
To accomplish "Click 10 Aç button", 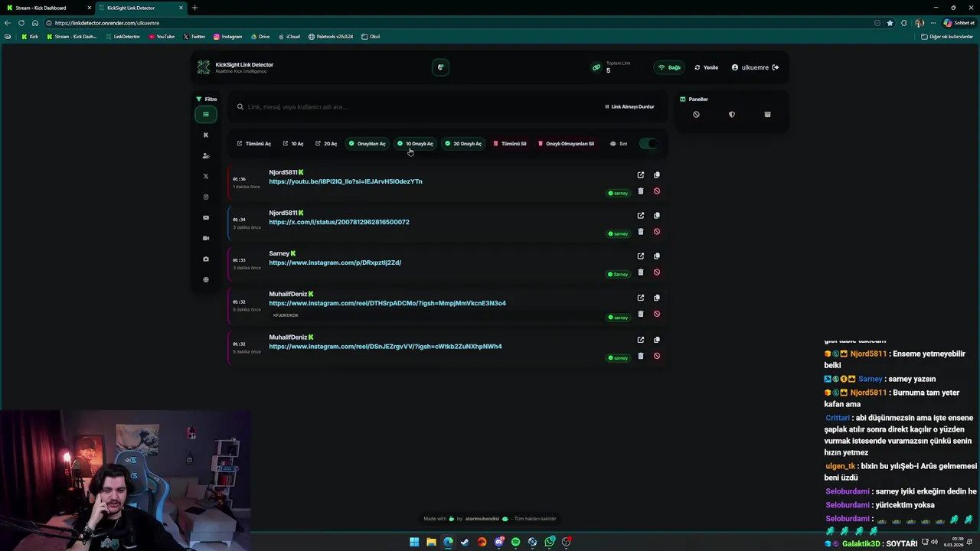I will click(293, 143).
